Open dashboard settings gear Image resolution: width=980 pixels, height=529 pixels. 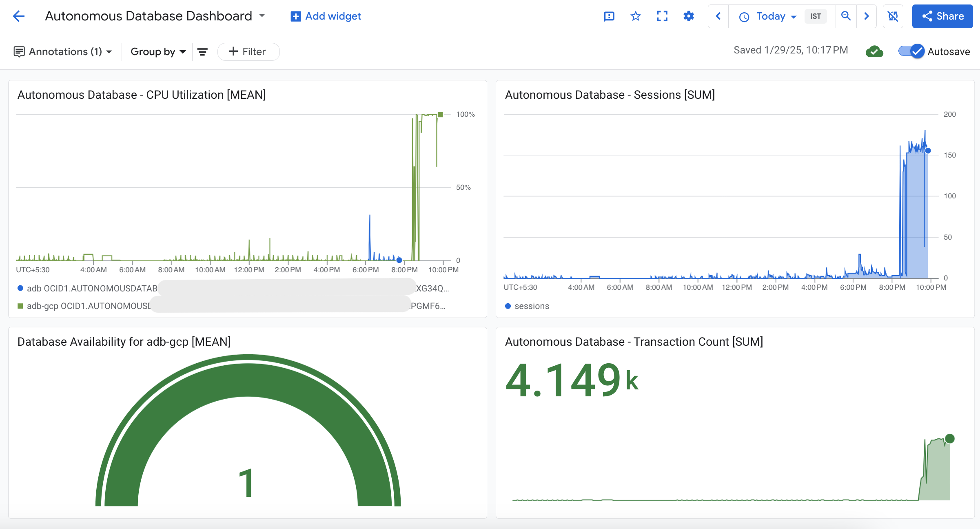689,16
